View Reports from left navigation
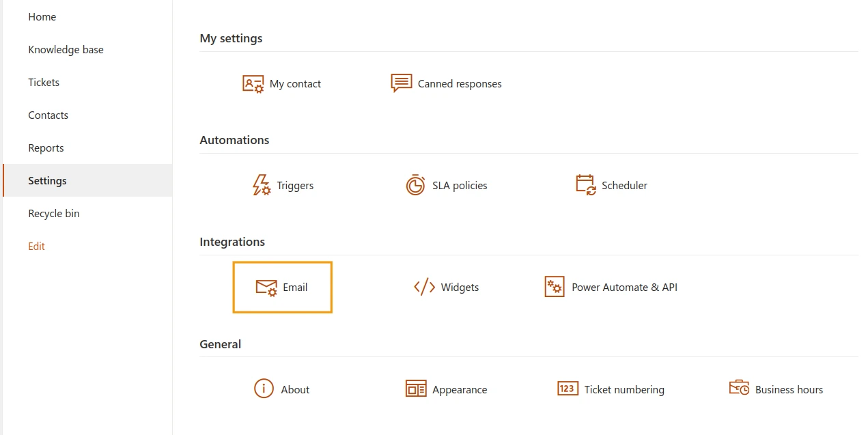The image size is (868, 435). [x=46, y=148]
